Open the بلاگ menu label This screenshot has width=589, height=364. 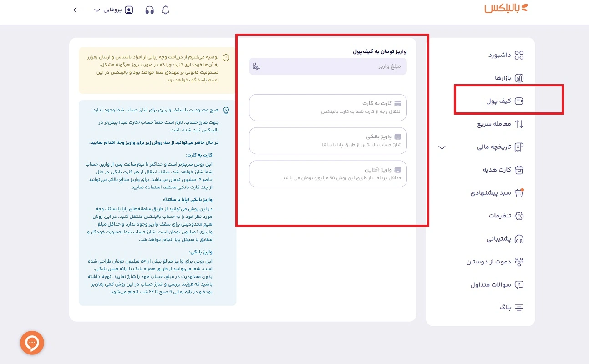coord(505,308)
